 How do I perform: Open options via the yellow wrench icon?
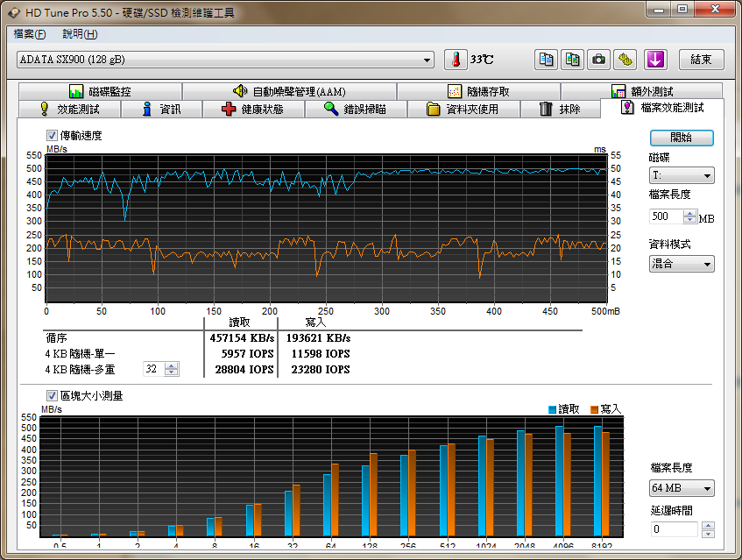[625, 60]
